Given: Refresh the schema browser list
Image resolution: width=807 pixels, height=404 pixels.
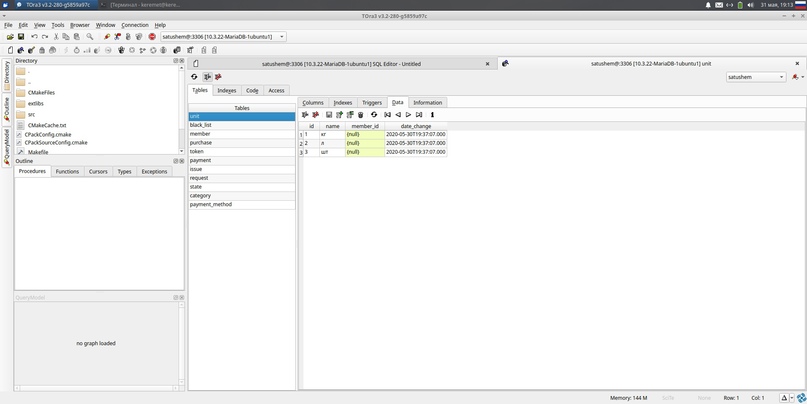Looking at the screenshot, I should click(x=194, y=77).
